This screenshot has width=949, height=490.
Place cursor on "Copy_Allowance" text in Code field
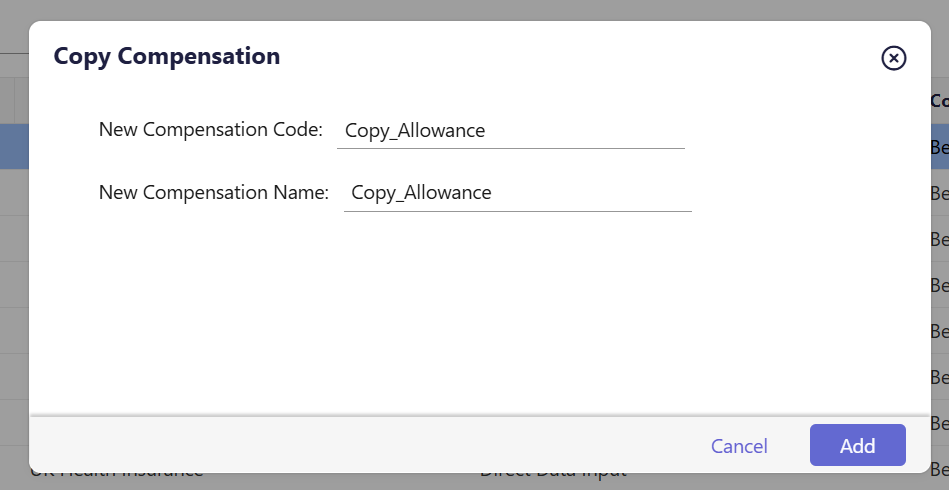(415, 131)
